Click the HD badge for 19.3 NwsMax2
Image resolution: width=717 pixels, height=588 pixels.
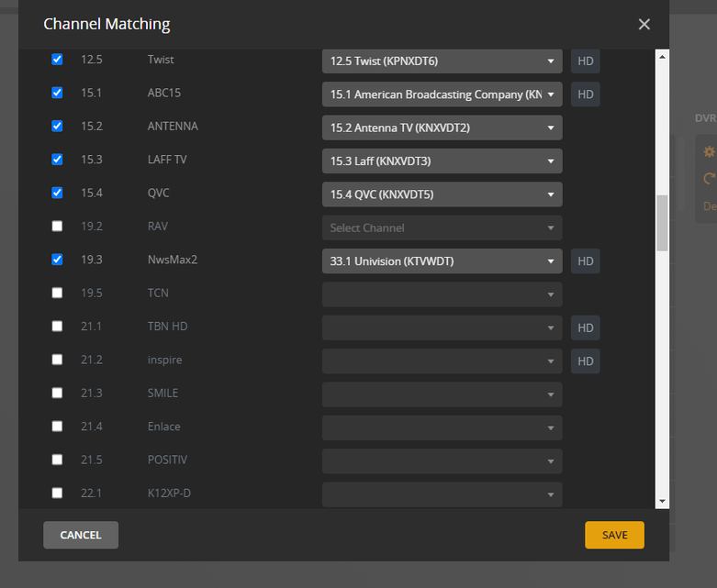point(585,261)
